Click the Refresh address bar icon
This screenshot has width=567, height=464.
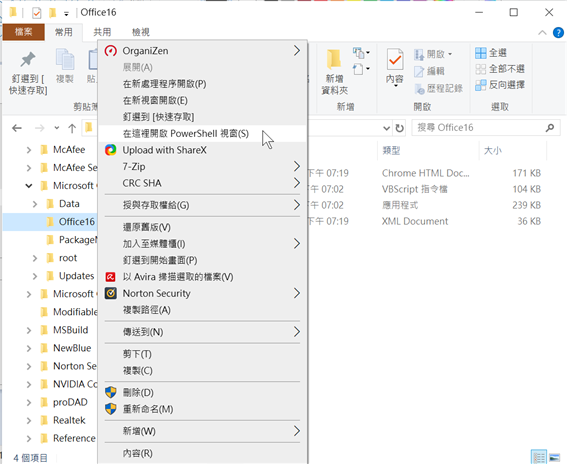[400, 128]
